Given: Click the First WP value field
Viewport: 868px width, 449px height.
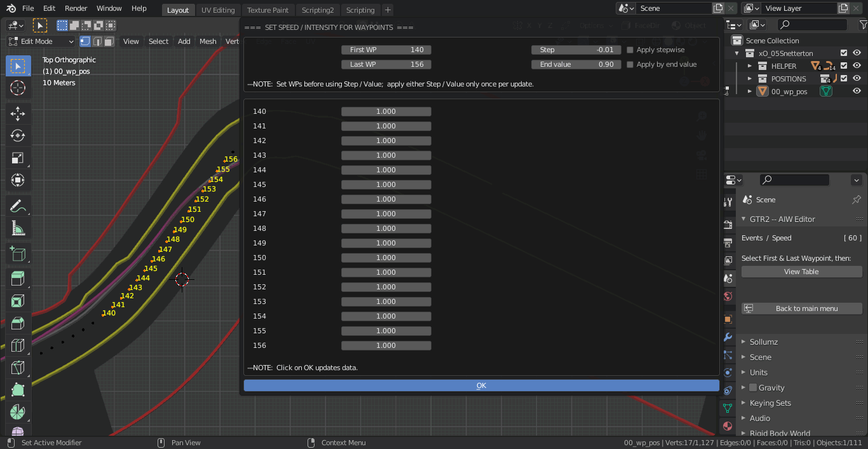Looking at the screenshot, I should tap(386, 50).
